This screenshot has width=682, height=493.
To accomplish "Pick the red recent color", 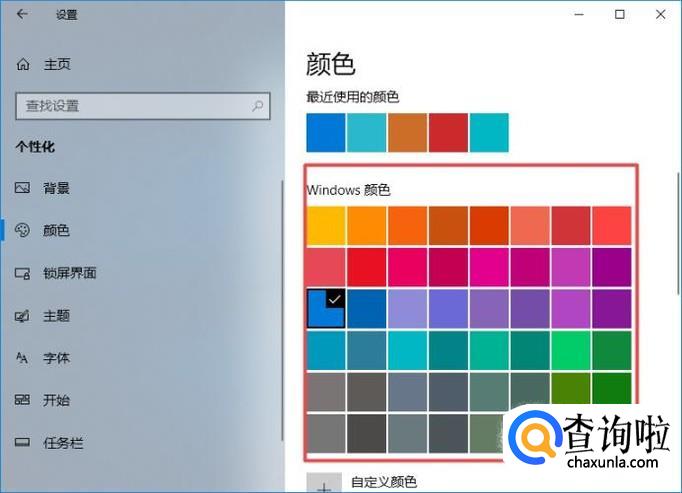I will [448, 133].
